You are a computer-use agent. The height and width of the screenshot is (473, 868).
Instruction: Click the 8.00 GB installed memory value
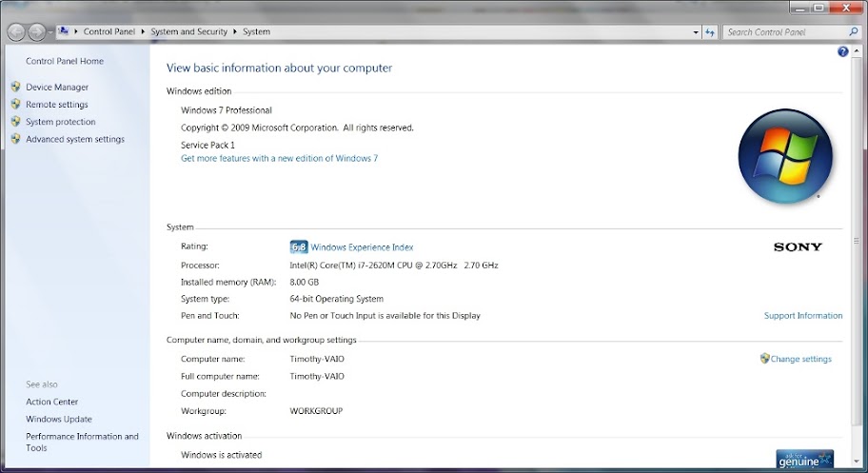[x=304, y=282]
